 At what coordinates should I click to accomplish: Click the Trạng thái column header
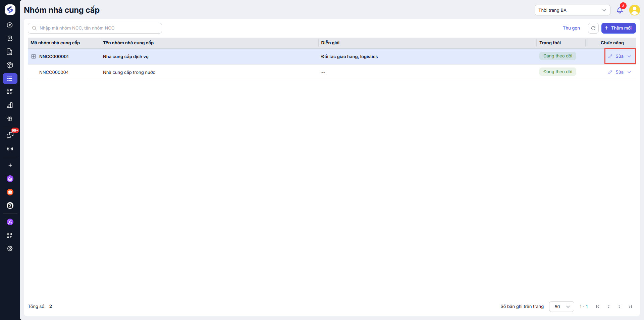coord(550,43)
